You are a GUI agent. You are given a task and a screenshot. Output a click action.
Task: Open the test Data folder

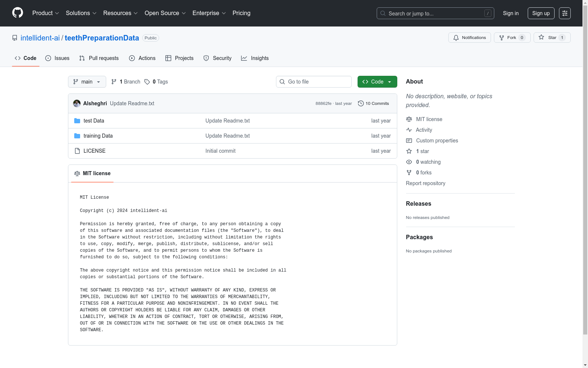click(94, 121)
